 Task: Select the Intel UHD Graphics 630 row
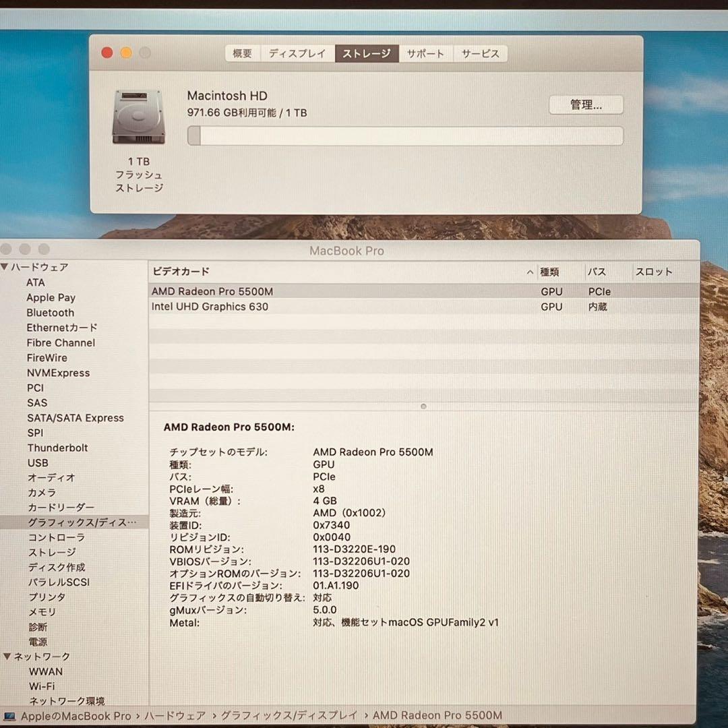[x=210, y=307]
